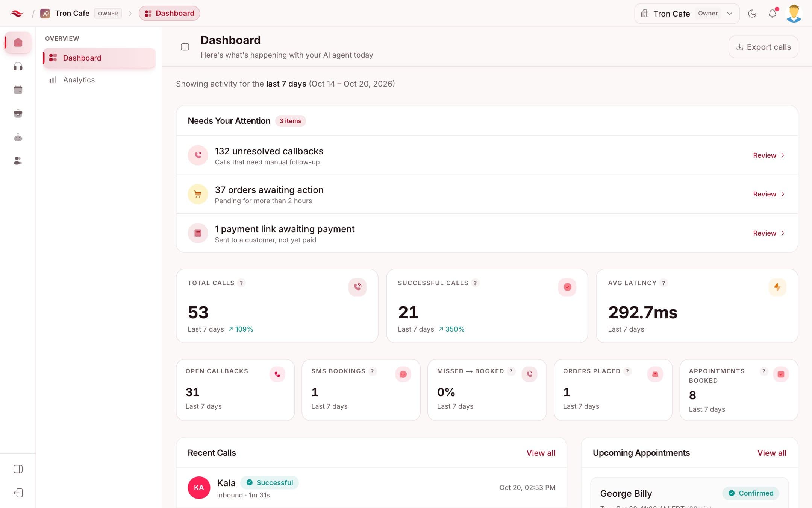Click the Appointments Booked help question mark
The width and height of the screenshot is (812, 508).
[x=764, y=371]
